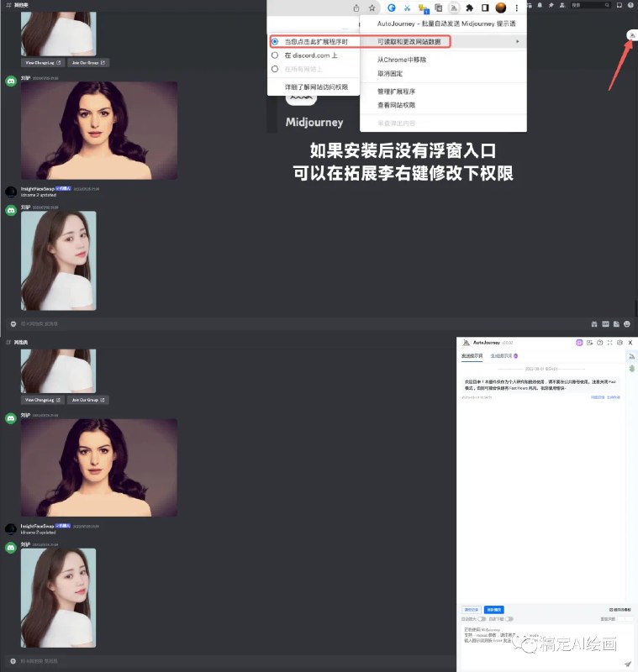Open the purple-background portrait in the upper Discord chat

tap(99, 130)
